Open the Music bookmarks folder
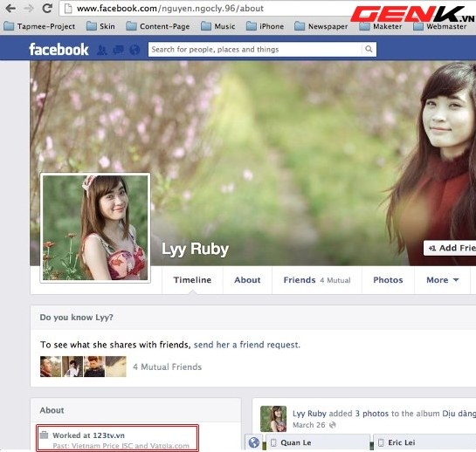 (218, 26)
